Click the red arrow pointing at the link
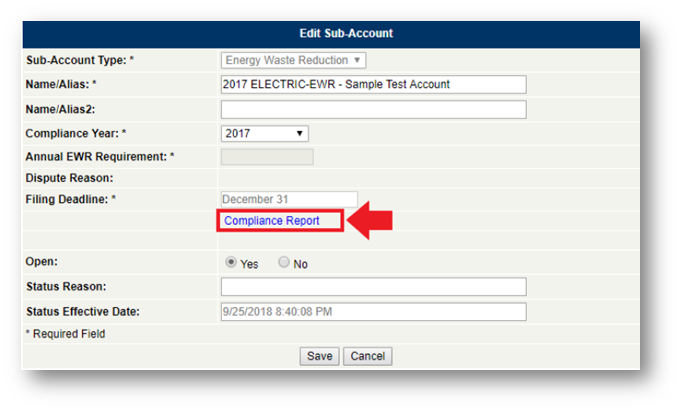 pyautogui.click(x=369, y=221)
